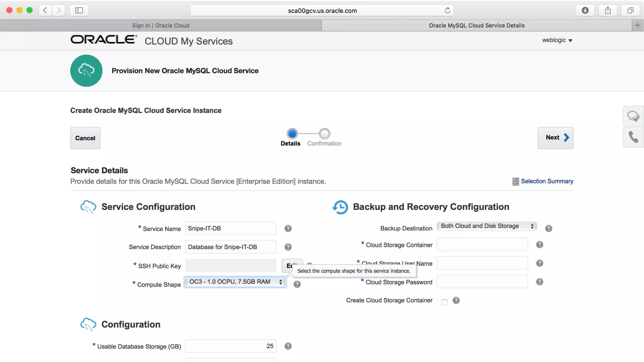This screenshot has height=362, width=644.
Task: Click help icon beside Backup Destination
Action: click(548, 228)
